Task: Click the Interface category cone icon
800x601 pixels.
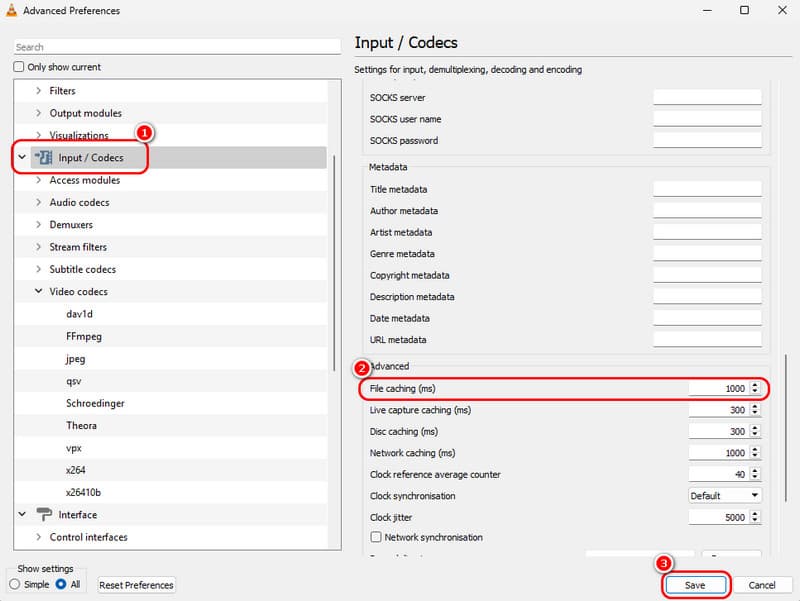Action: [43, 515]
